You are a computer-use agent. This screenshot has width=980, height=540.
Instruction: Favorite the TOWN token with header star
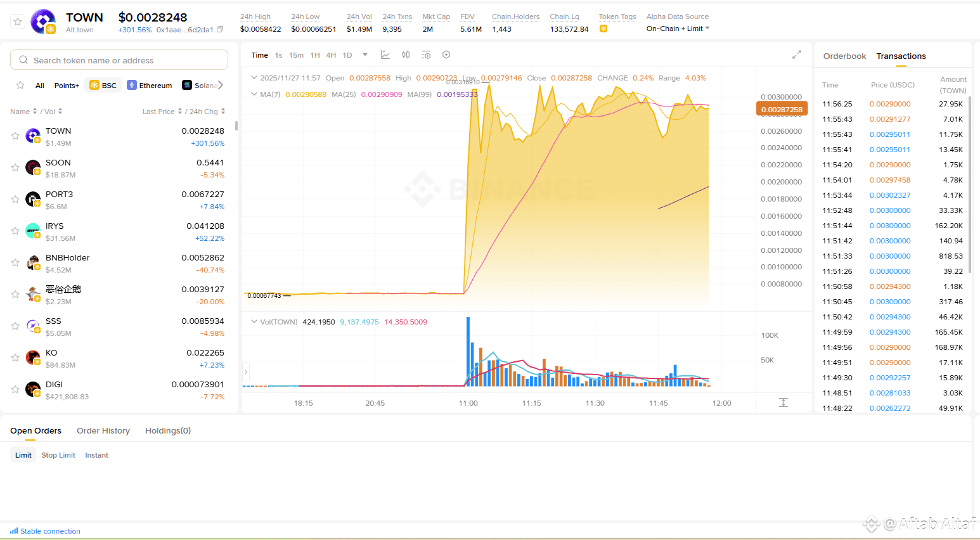click(x=18, y=22)
